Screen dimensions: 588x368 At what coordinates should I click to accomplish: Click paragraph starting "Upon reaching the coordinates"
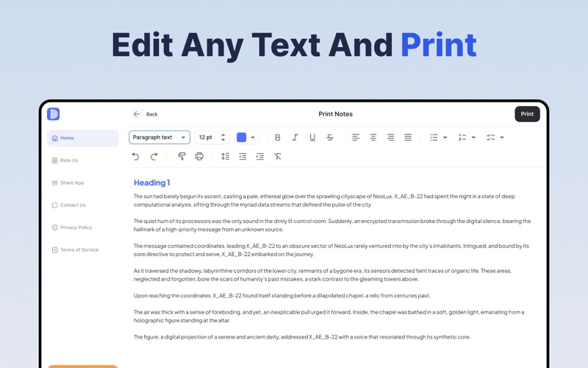click(282, 296)
